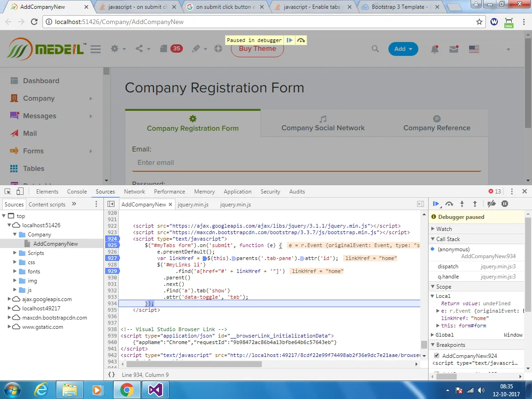Deactivate breakpoints toggle icon
The image size is (532, 399).
[491, 204]
